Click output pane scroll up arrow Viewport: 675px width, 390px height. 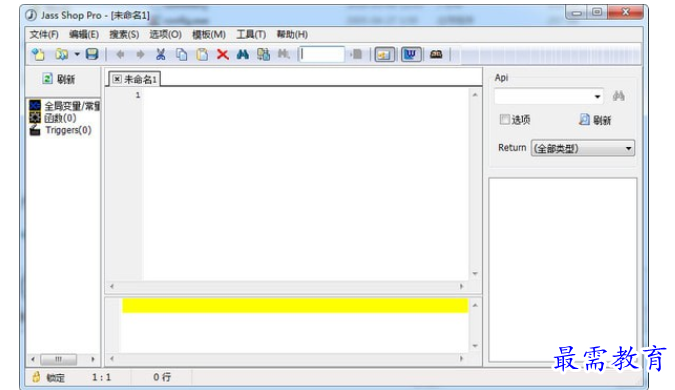[x=475, y=305]
